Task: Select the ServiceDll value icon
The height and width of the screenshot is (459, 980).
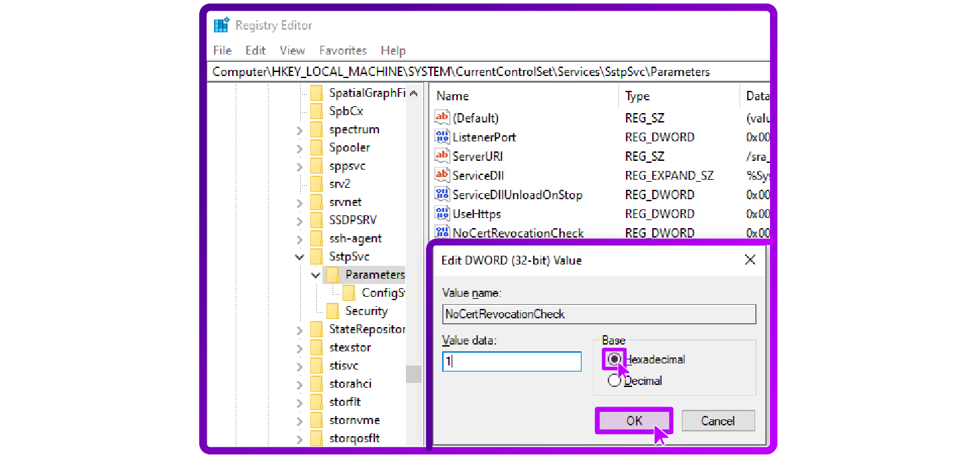Action: (442, 175)
